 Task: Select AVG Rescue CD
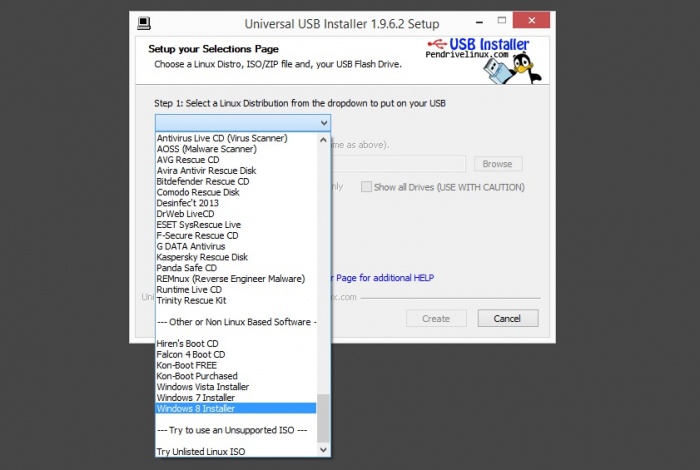pos(236,160)
